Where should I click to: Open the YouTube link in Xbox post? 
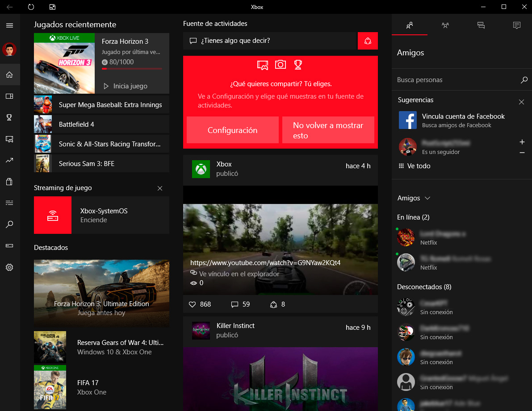(265, 262)
